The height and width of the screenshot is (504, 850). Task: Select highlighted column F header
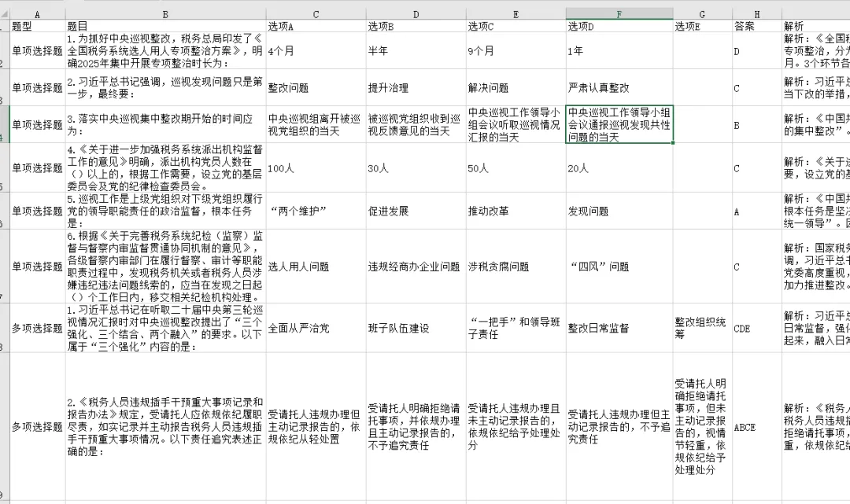click(619, 15)
